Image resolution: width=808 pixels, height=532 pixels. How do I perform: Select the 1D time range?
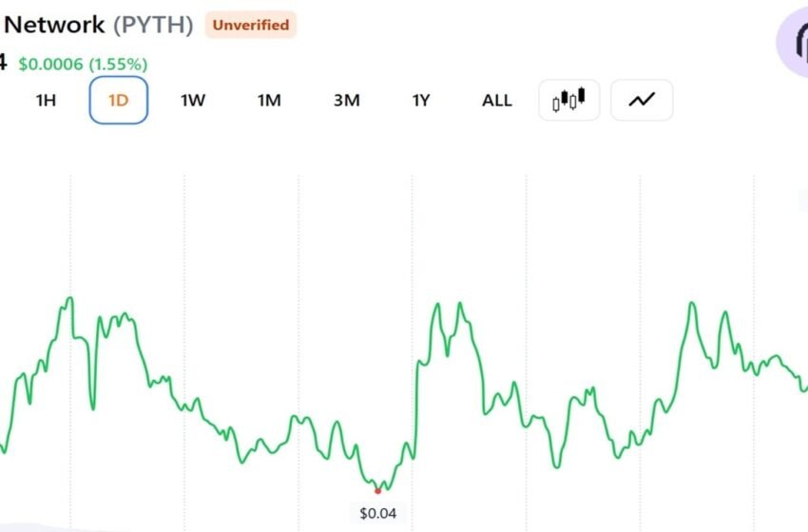[x=119, y=100]
